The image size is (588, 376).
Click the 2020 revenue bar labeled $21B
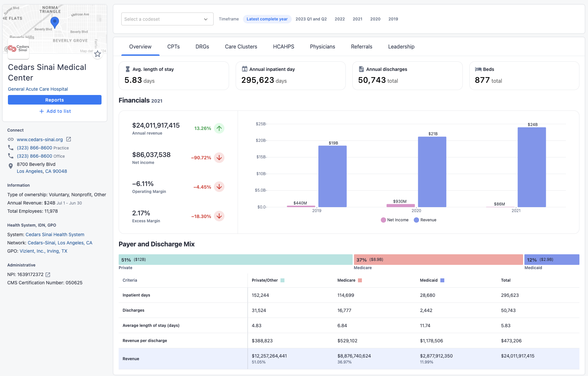[x=432, y=172]
